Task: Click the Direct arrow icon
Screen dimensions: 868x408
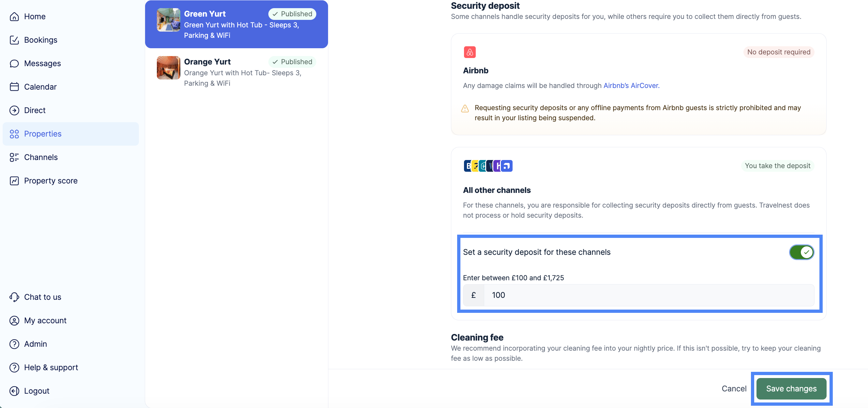Action: tap(14, 110)
